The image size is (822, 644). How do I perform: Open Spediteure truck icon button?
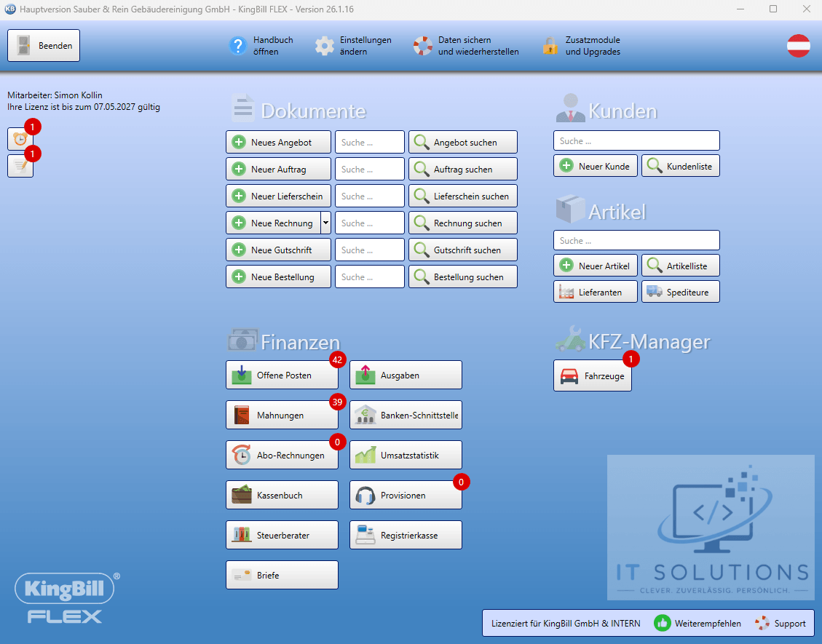tap(681, 292)
